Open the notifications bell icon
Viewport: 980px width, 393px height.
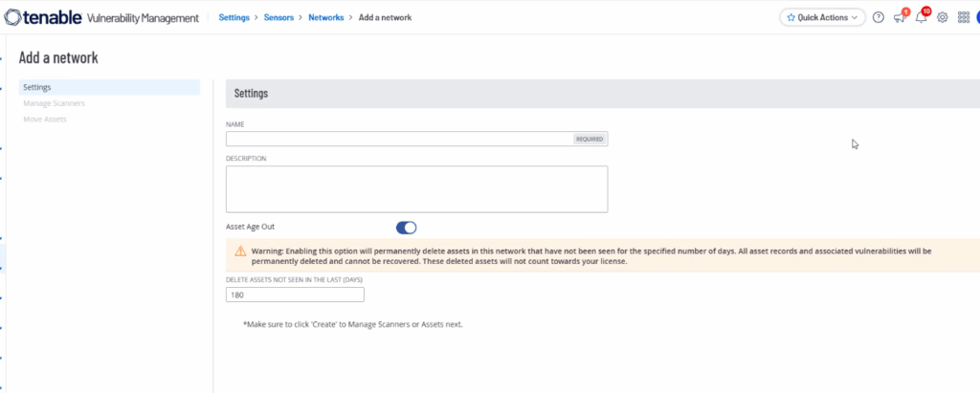pyautogui.click(x=921, y=17)
